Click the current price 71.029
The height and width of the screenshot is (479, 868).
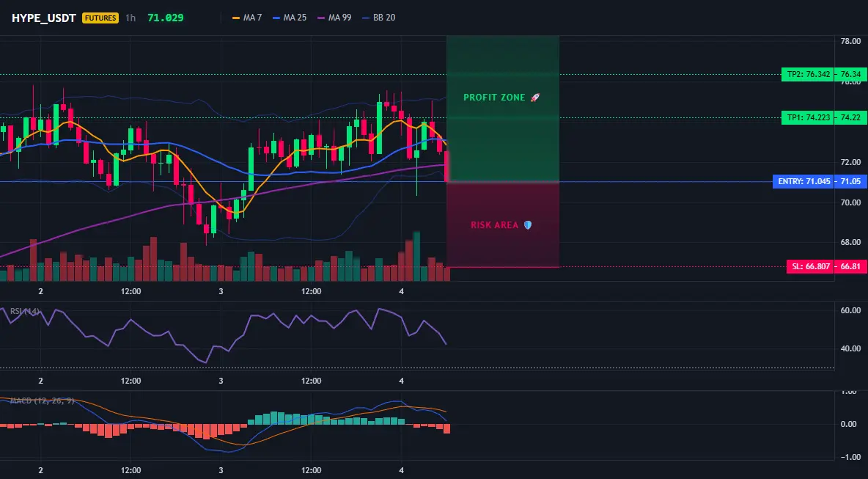click(166, 18)
